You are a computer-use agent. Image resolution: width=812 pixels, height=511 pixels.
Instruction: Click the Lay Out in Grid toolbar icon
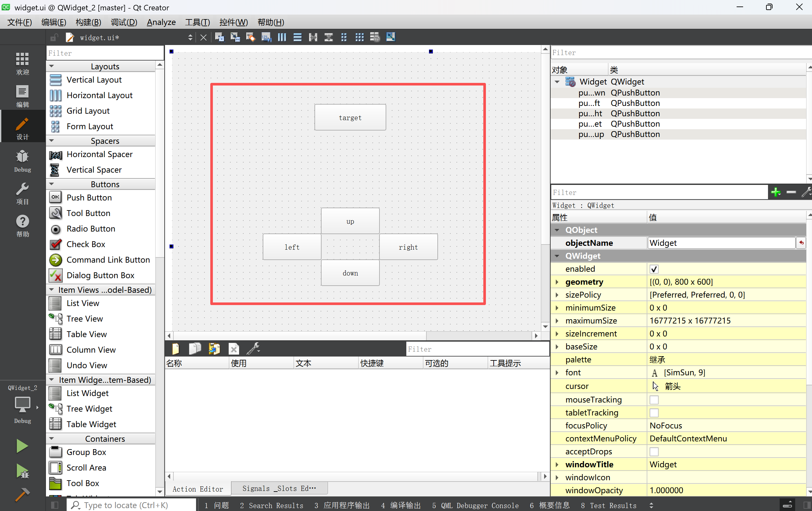click(359, 37)
